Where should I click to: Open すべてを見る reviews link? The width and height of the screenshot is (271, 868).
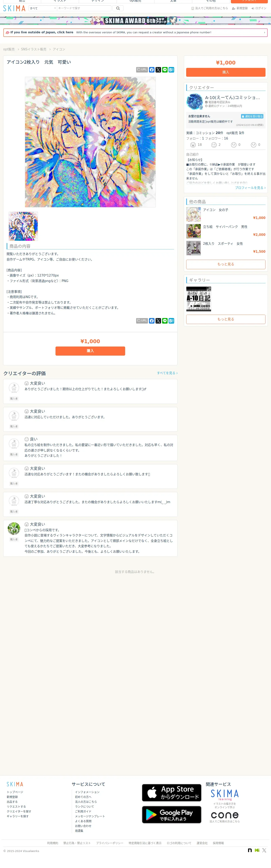coord(167,373)
